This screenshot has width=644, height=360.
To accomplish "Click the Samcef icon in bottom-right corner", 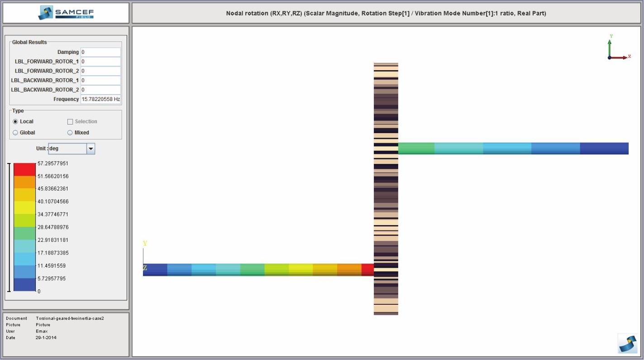I will click(x=627, y=344).
